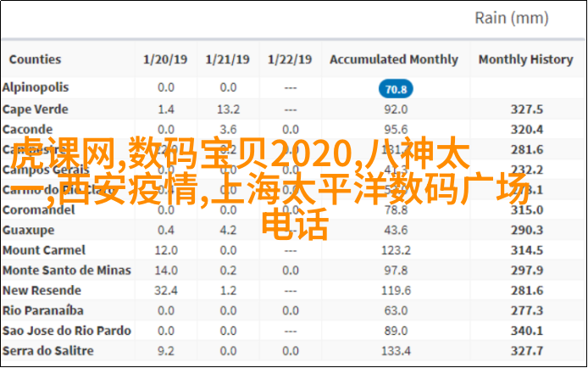The height and width of the screenshot is (368, 588).
Task: Click New Resende's 1.2 rain value
Action: [228, 290]
